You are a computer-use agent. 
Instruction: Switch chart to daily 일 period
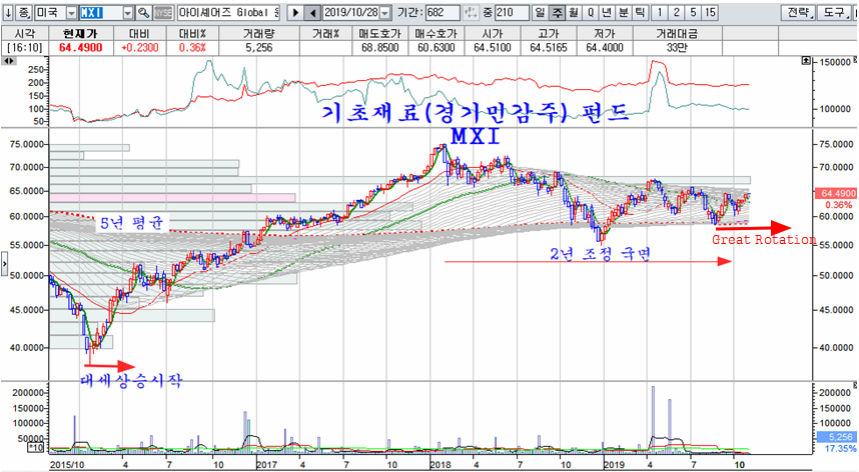tap(540, 13)
